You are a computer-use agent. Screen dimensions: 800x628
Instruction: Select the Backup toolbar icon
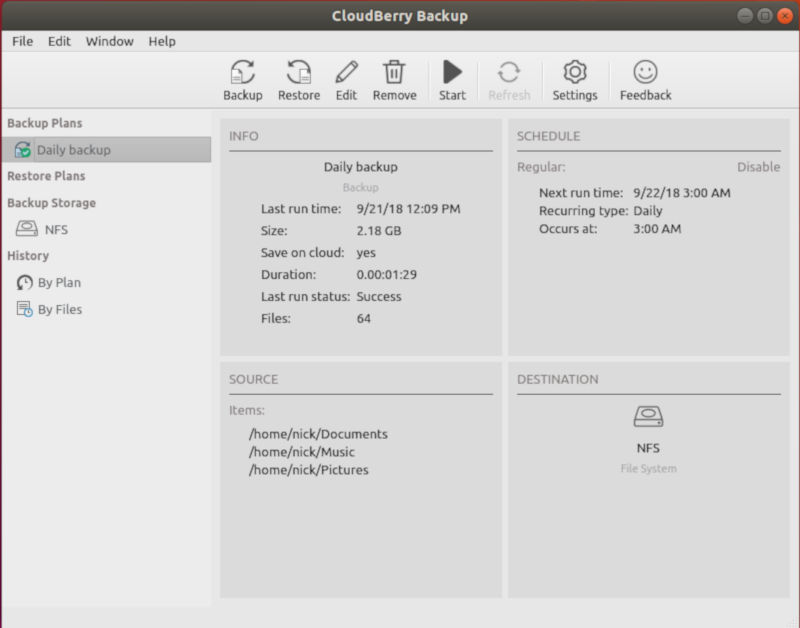pos(242,78)
